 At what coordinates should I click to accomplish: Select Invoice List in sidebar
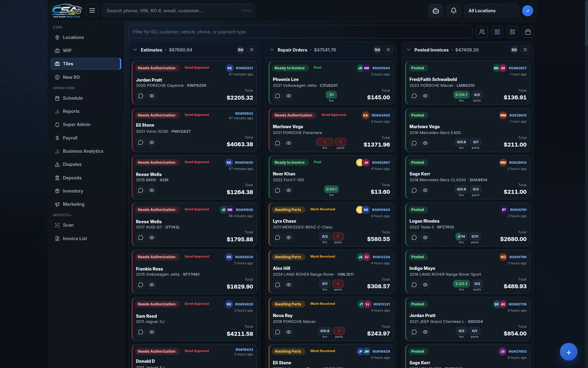[86, 239]
